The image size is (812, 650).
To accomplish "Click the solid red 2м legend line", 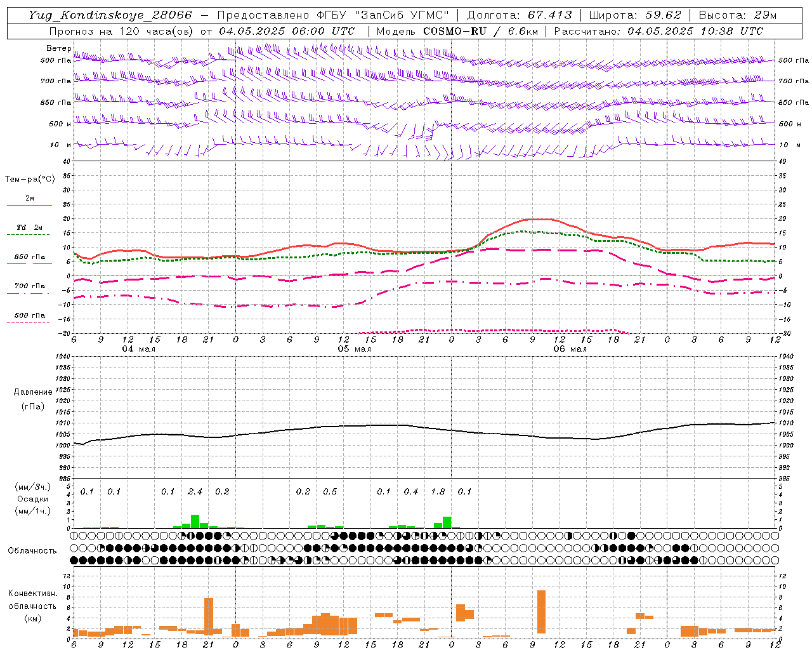I will click(29, 205).
